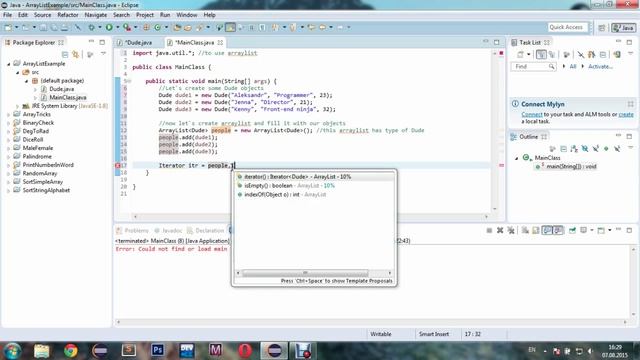The image size is (640, 360).
Task: Toggle Categorized view in Task List toolbar
Action: pos(541,54)
